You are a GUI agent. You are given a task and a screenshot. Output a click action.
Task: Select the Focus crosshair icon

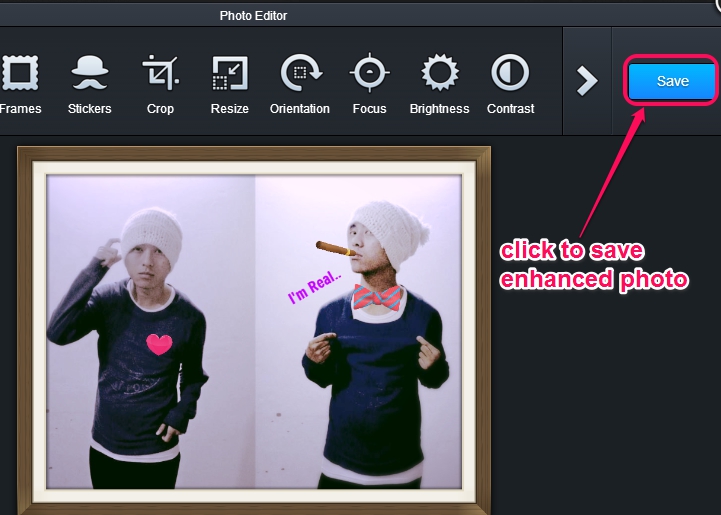tap(369, 73)
